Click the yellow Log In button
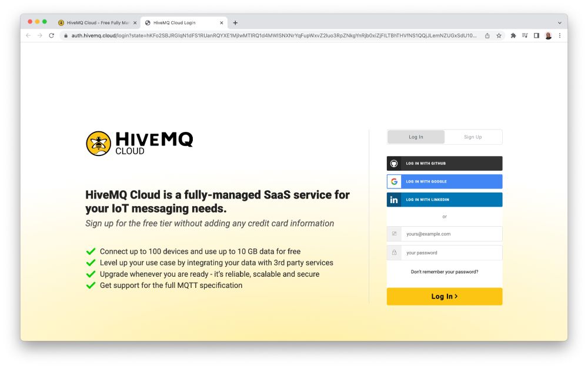This screenshot has width=588, height=368. pos(445,296)
